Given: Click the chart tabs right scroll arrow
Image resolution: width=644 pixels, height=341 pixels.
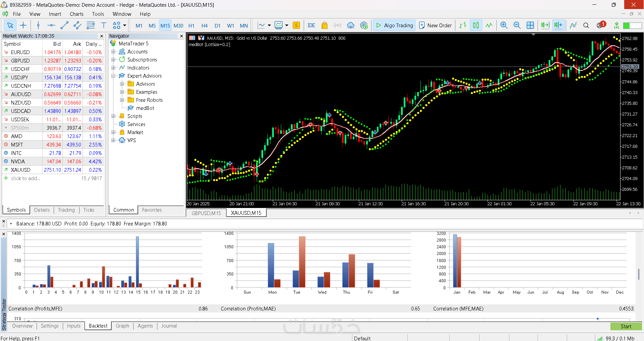Looking at the screenshot, I should pyautogui.click(x=638, y=213).
